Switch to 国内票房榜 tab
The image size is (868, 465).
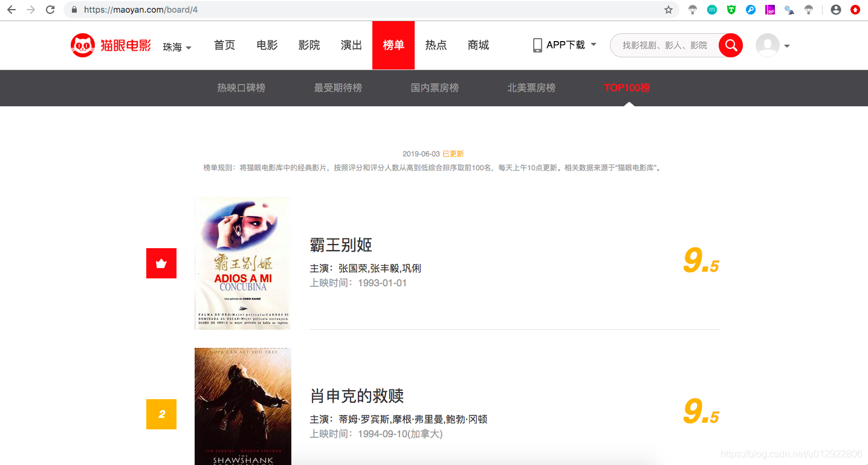click(x=435, y=88)
